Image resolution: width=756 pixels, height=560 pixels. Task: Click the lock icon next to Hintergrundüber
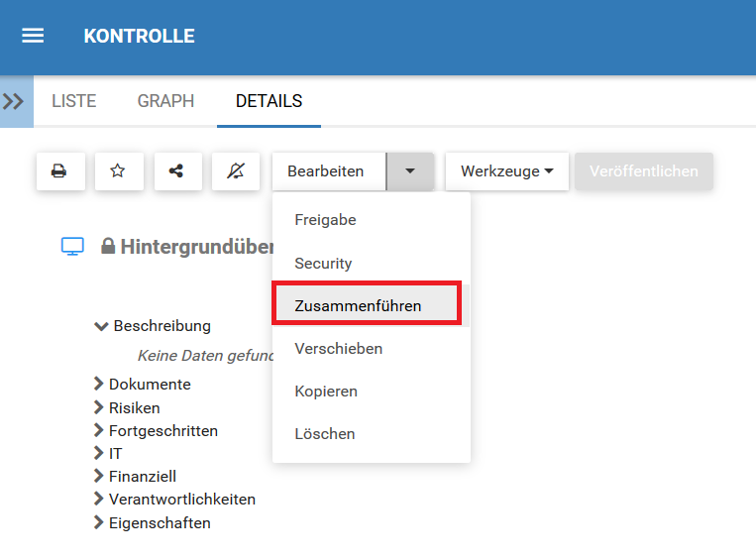pos(108,246)
